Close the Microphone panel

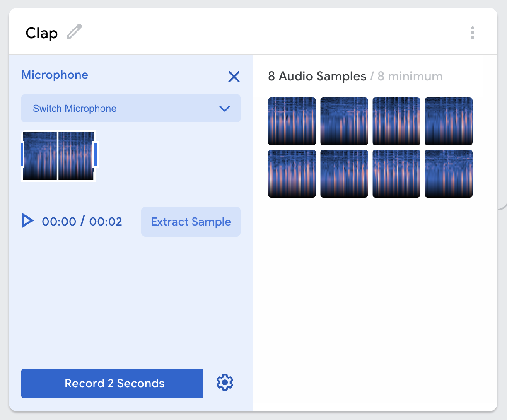[x=234, y=77]
